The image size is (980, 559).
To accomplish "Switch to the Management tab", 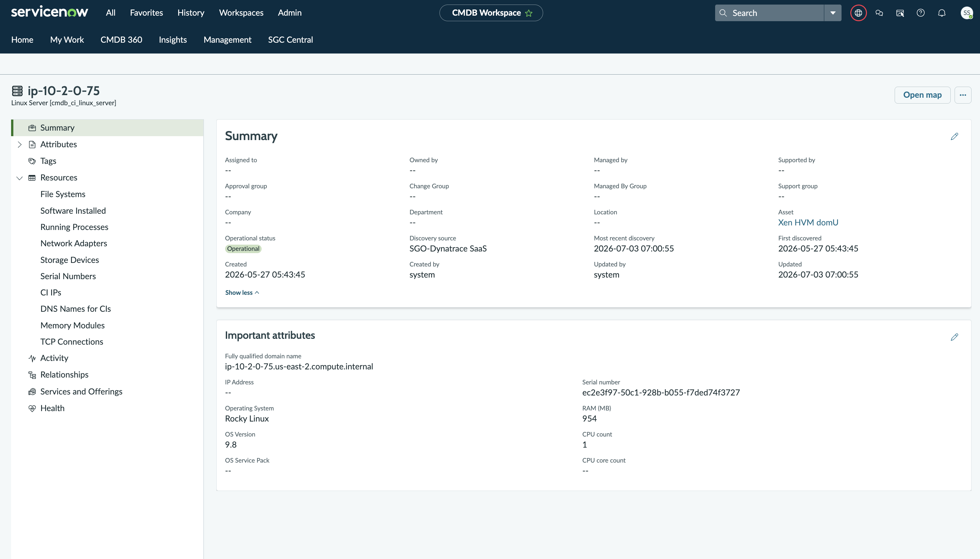I will click(227, 39).
